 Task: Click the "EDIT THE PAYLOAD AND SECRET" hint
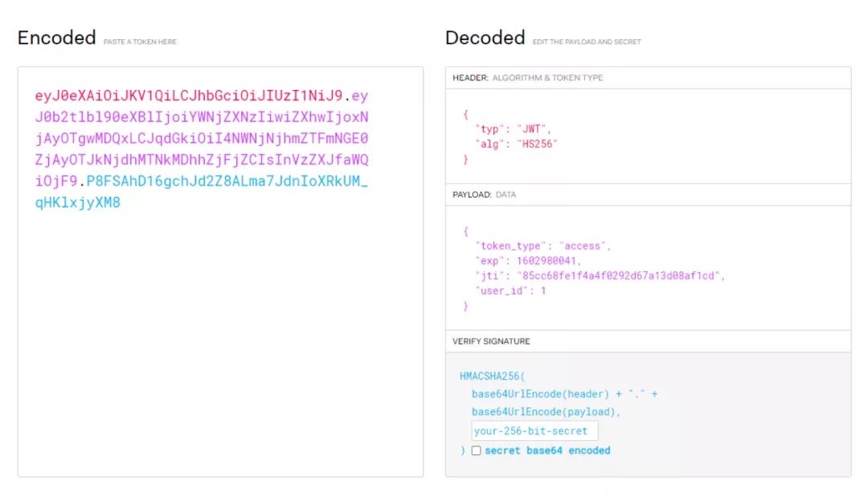(x=587, y=42)
